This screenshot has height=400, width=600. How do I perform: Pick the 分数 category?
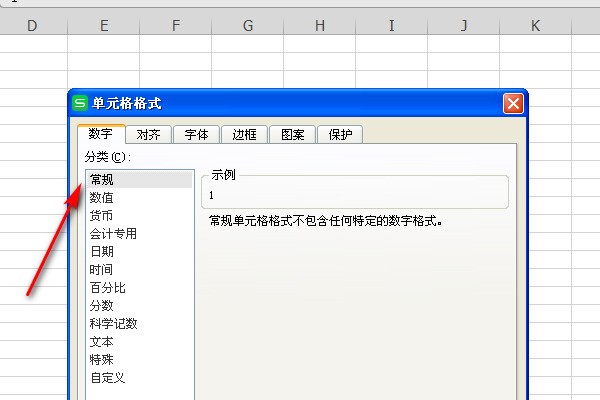140,305
